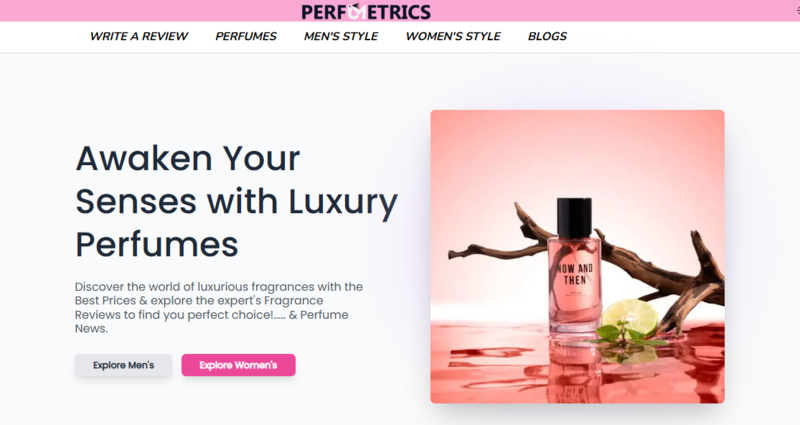Navigate to Women's Style section
The image size is (800, 425).
[453, 36]
